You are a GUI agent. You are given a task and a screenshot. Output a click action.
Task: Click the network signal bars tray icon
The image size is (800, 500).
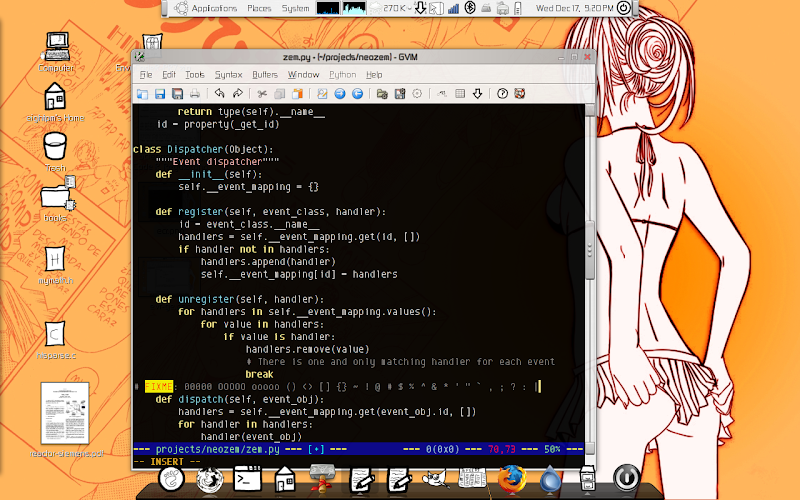(453, 8)
